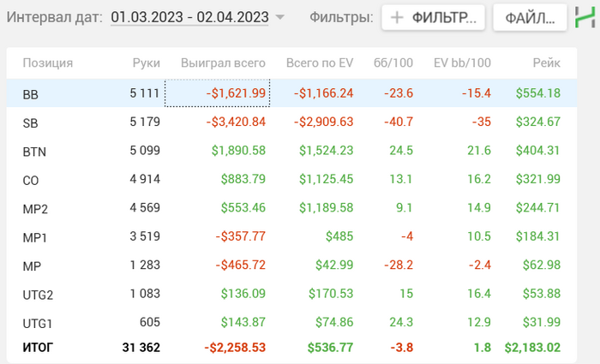This screenshot has height=364, width=600.
Task: Sort table by Позиция column header
Action: click(48, 63)
